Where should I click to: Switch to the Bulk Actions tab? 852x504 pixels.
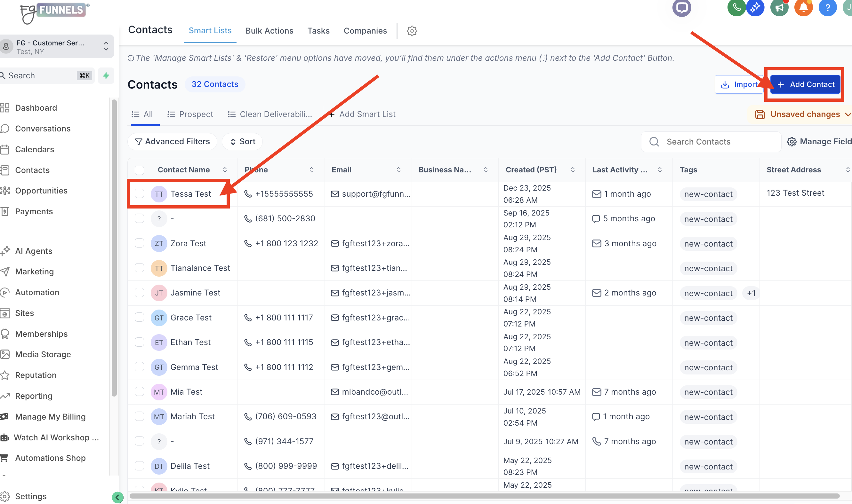[269, 31]
